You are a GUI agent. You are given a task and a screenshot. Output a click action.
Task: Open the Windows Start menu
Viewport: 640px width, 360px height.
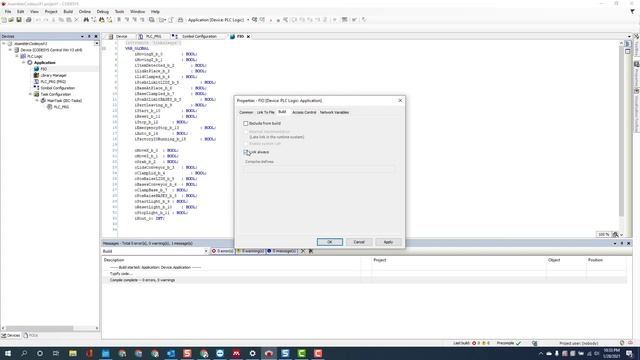pyautogui.click(x=7, y=353)
